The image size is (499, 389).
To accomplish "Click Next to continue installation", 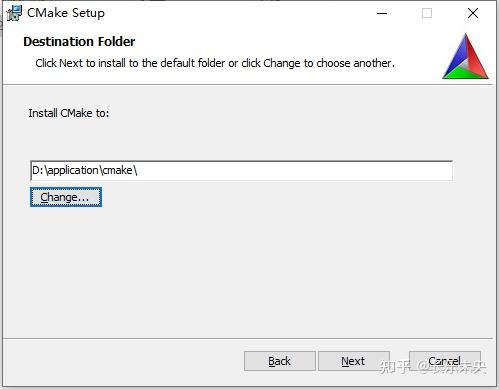I will (x=354, y=361).
